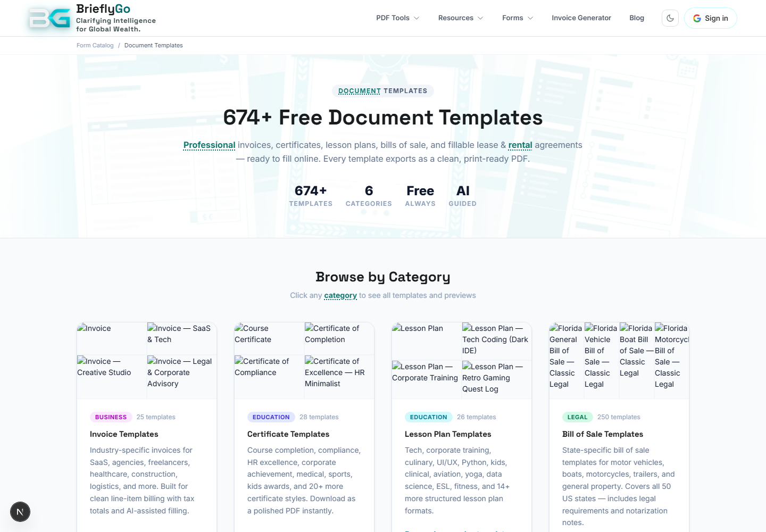Open Lesson Plan — Corporate Training thumbnail
The image size is (766, 532).
point(427,379)
